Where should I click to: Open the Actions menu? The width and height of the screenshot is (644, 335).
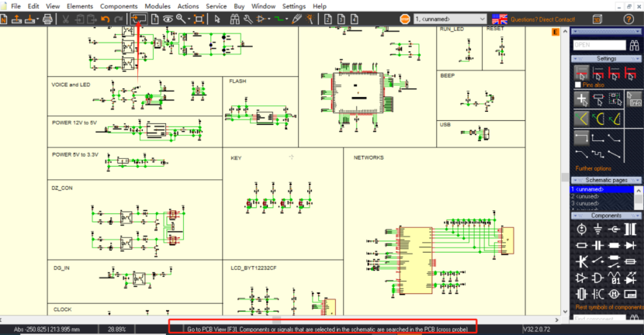coord(188,6)
